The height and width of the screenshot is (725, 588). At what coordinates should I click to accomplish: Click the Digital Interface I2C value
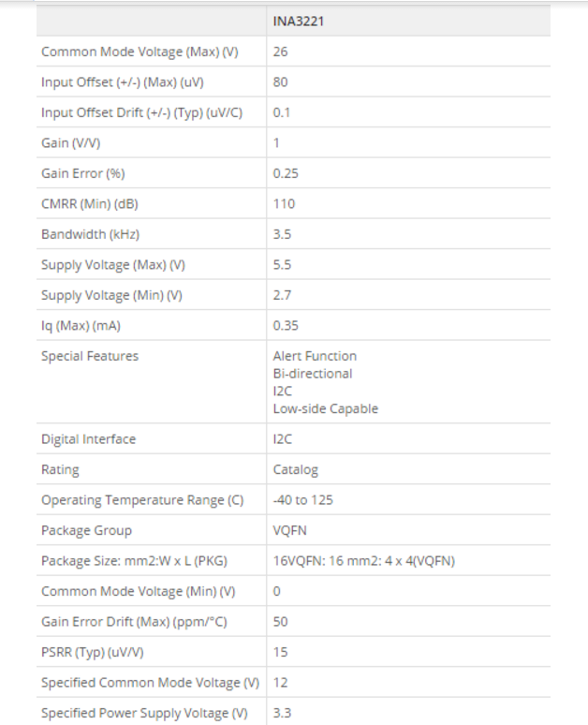(x=282, y=438)
